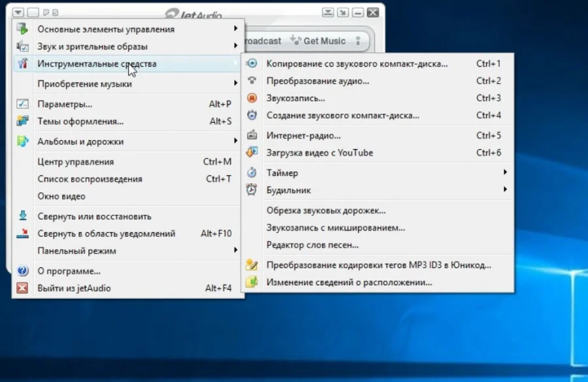Click the Изменение сведений о расположении icon
This screenshot has width=588, height=382.
click(x=252, y=282)
